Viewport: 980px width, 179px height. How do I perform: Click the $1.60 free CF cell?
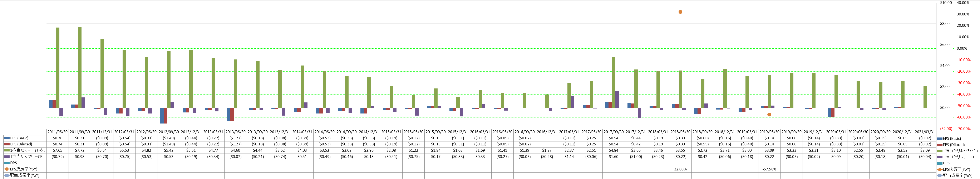pos(614,156)
